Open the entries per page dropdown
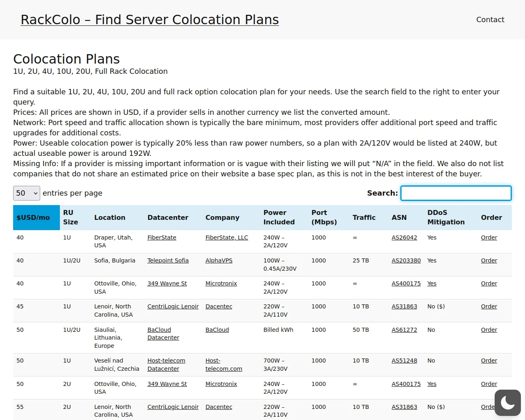525x420 pixels. point(27,193)
